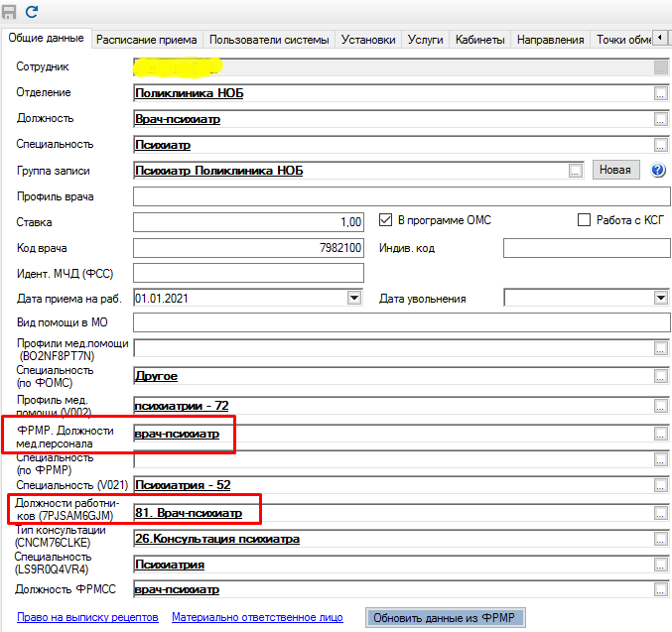This screenshot has height=632, width=672.
Task: Expand the Дата увольнения dropdown
Action: pos(660,298)
